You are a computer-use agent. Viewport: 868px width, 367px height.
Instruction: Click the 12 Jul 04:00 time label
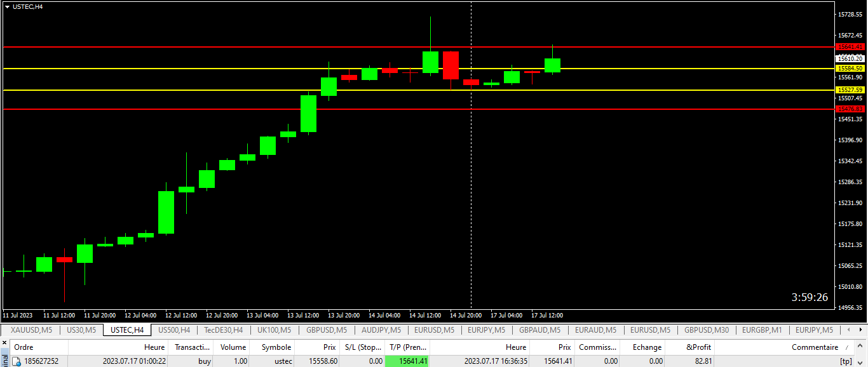tap(140, 315)
